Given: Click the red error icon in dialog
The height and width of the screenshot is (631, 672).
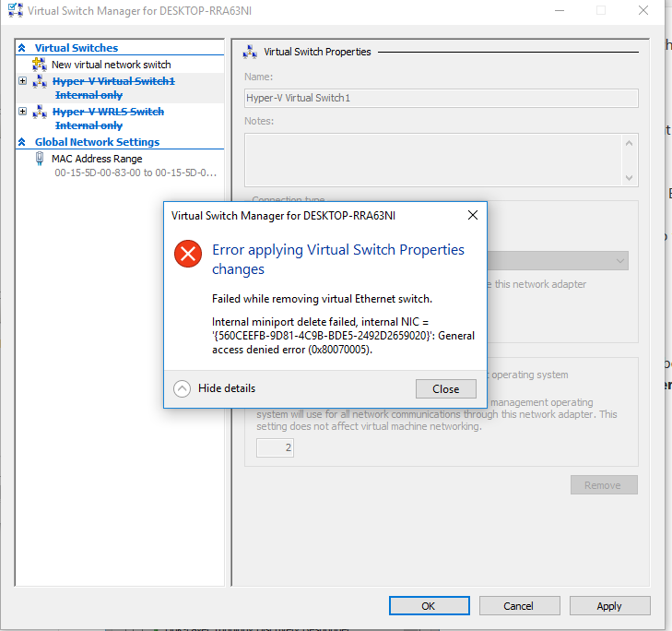Looking at the screenshot, I should click(x=188, y=254).
